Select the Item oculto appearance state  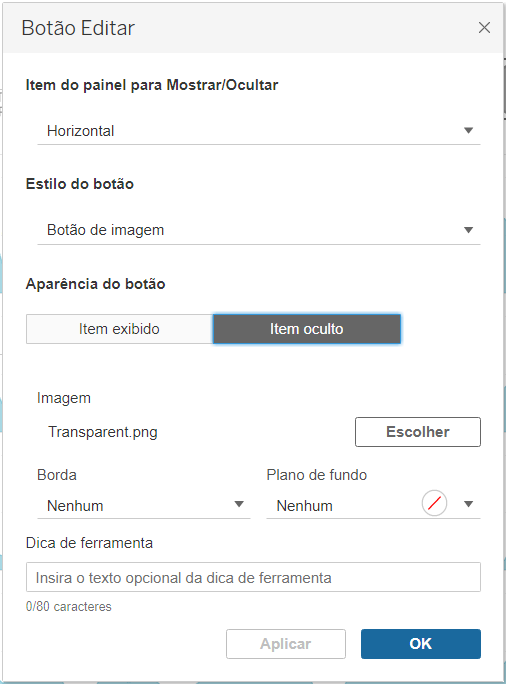[307, 329]
